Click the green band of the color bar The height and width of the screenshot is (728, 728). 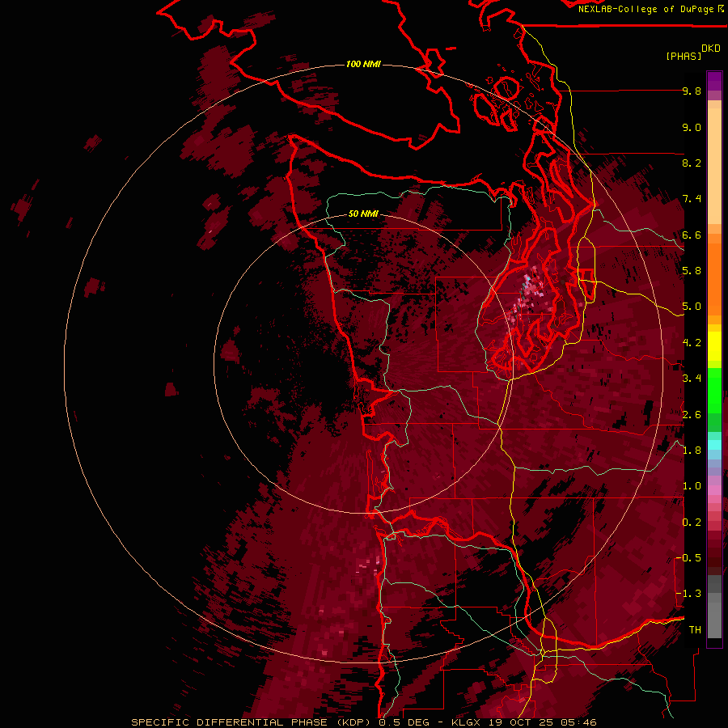point(714,400)
